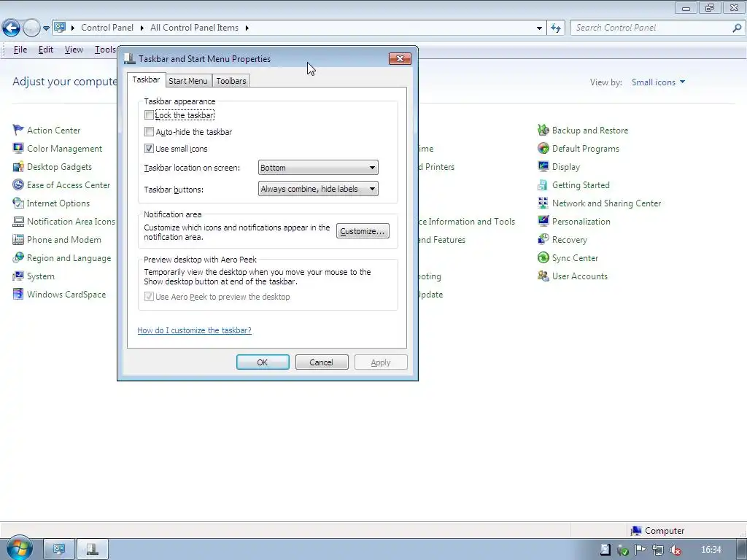
Task: Open Color Management icon
Action: (18, 148)
